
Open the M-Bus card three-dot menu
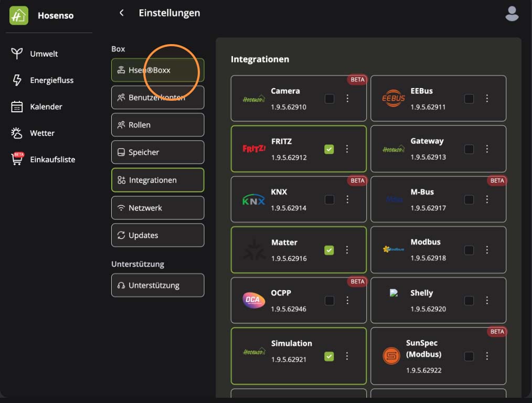tap(487, 199)
